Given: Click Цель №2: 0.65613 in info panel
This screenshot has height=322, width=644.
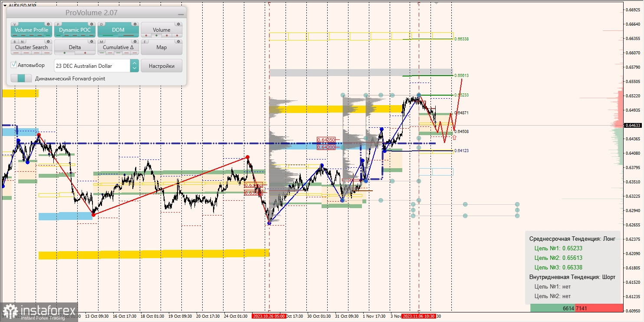Looking at the screenshot, I should tap(558, 258).
